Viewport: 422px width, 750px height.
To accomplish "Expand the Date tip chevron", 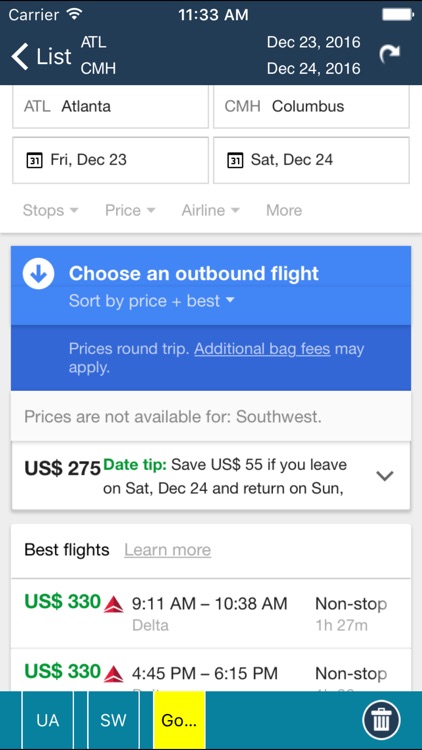I will pos(385,475).
